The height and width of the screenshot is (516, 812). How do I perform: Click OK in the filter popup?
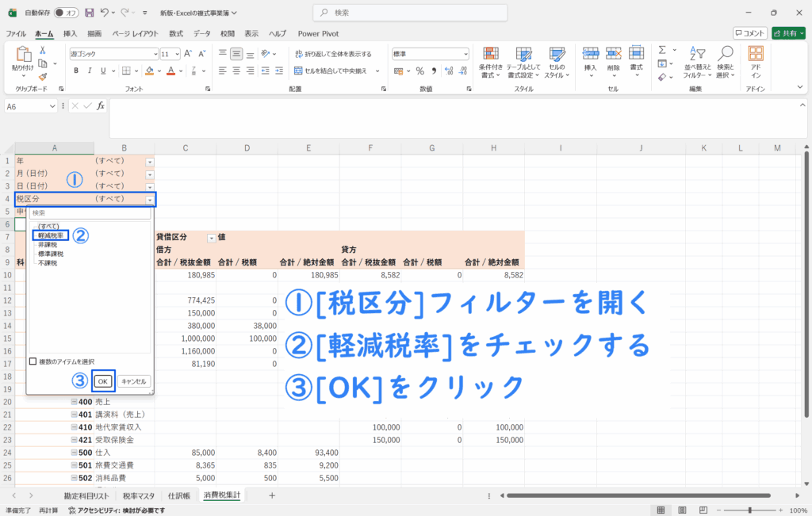[x=102, y=381]
